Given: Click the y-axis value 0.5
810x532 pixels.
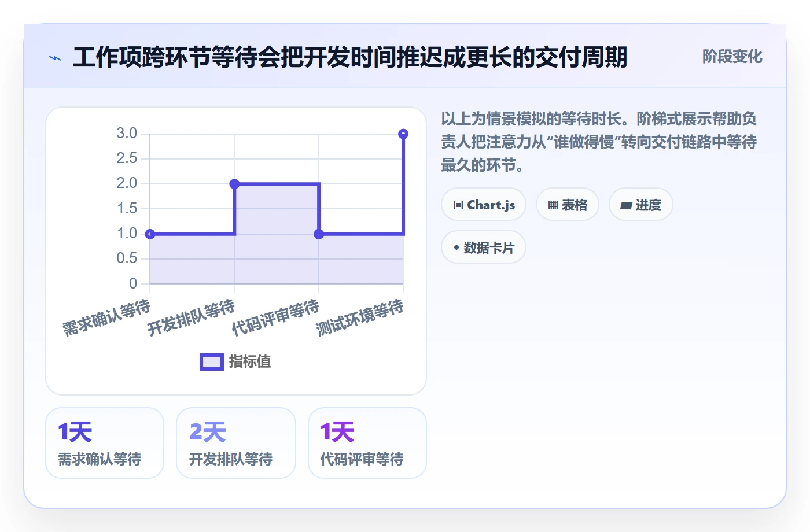Looking at the screenshot, I should (x=127, y=258).
